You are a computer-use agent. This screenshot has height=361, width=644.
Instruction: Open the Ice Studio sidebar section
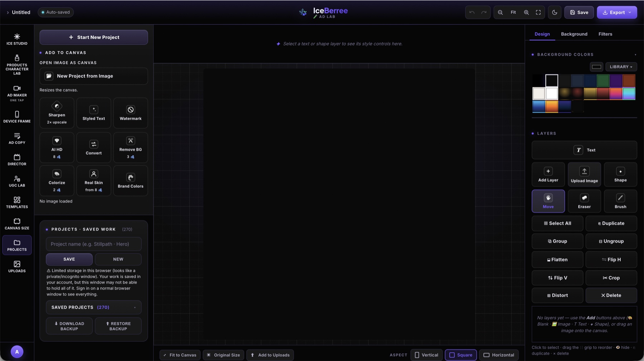click(x=17, y=39)
